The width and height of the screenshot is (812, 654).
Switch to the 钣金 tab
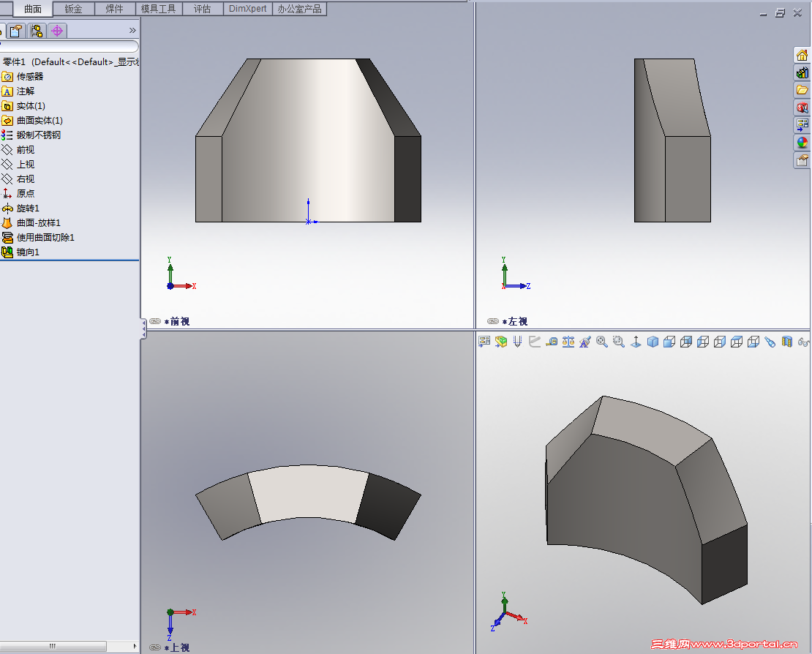point(74,9)
